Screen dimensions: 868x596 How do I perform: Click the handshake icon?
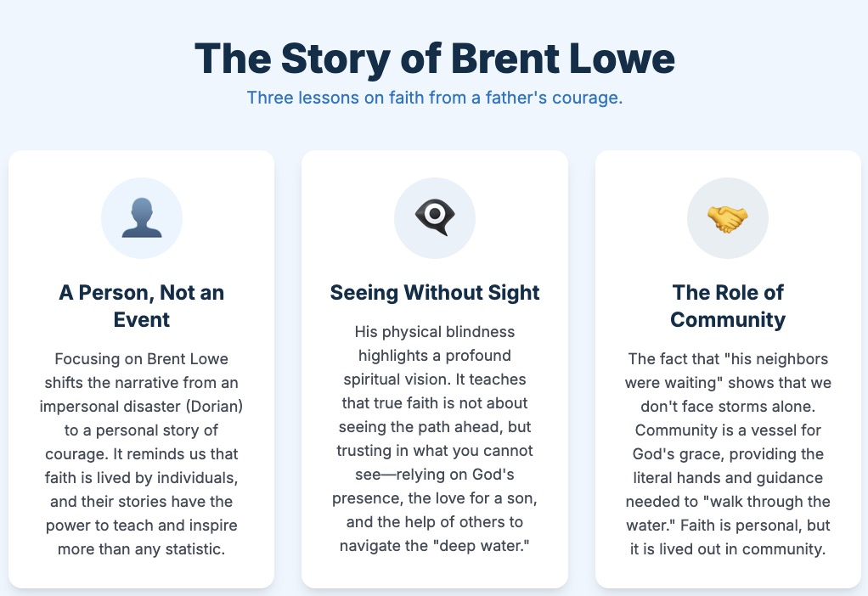point(728,218)
